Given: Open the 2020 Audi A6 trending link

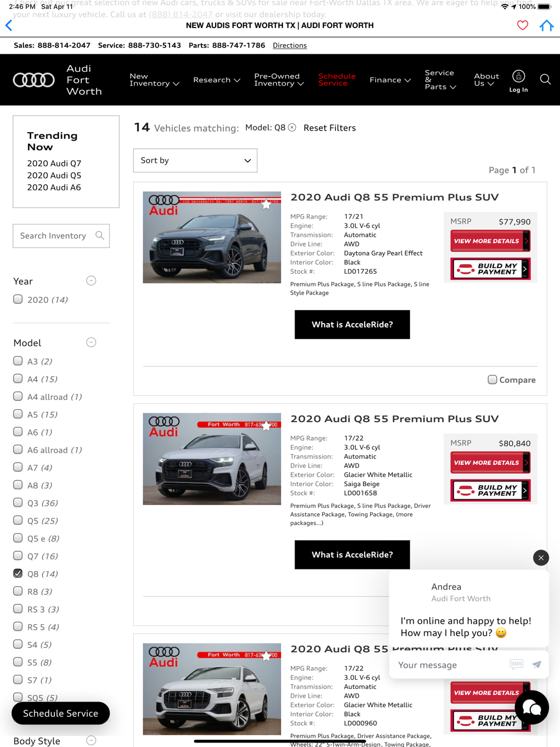Looking at the screenshot, I should tap(54, 188).
